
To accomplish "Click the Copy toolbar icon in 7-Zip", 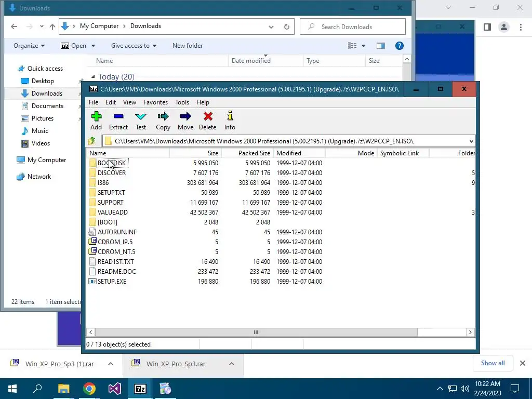I will [x=163, y=121].
